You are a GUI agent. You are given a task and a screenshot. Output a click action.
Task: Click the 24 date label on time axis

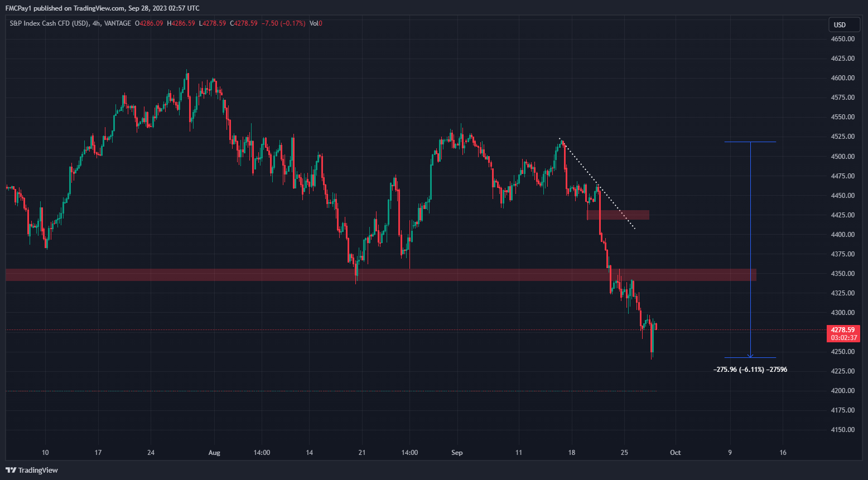151,453
